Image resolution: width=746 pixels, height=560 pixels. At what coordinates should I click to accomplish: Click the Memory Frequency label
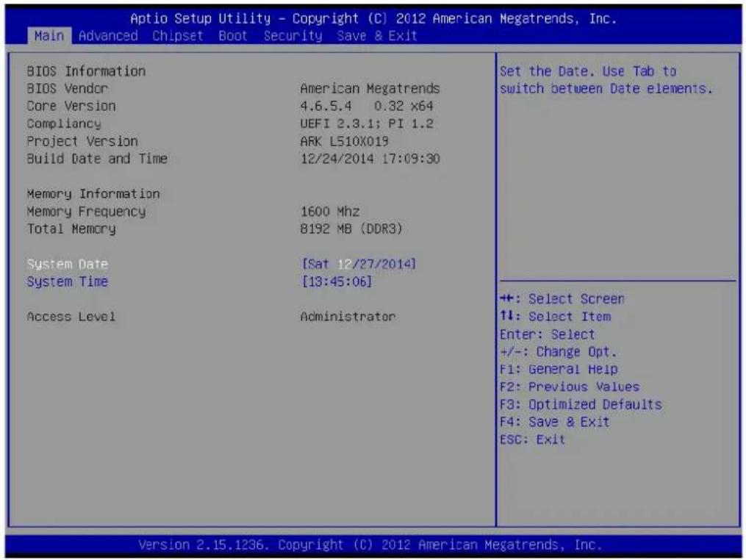pyautogui.click(x=86, y=212)
